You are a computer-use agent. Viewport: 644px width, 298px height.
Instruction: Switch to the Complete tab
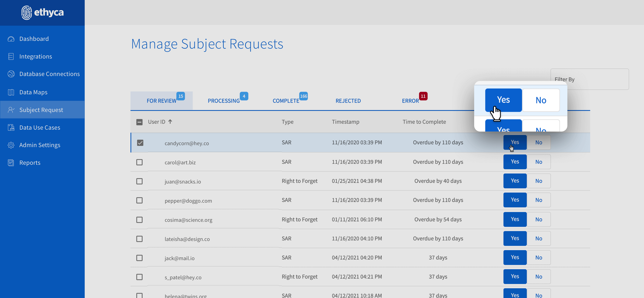click(x=286, y=101)
